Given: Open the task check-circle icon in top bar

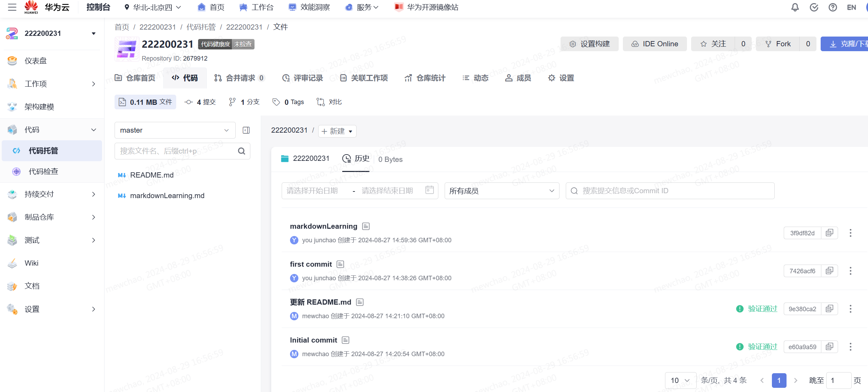Looking at the screenshot, I should click(x=814, y=7).
